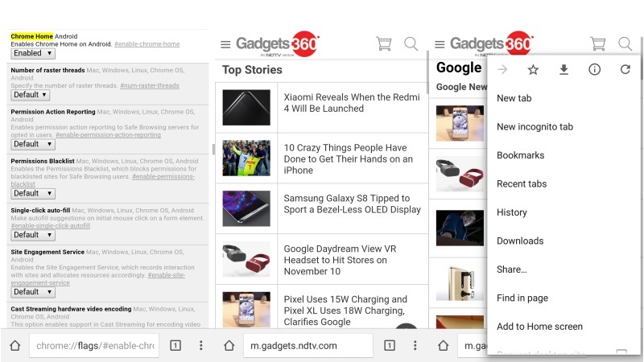The image size is (644, 362).
Task: Tap home icon beside chrome://flags address bar
Action: (x=15, y=346)
